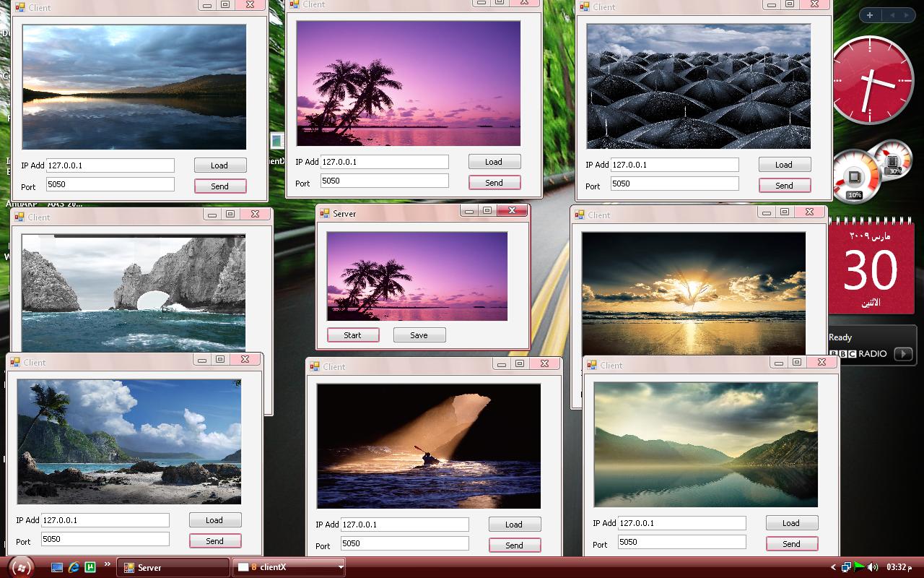Click the Show Desktop quick launch icon
The height and width of the screenshot is (578, 924).
click(57, 567)
